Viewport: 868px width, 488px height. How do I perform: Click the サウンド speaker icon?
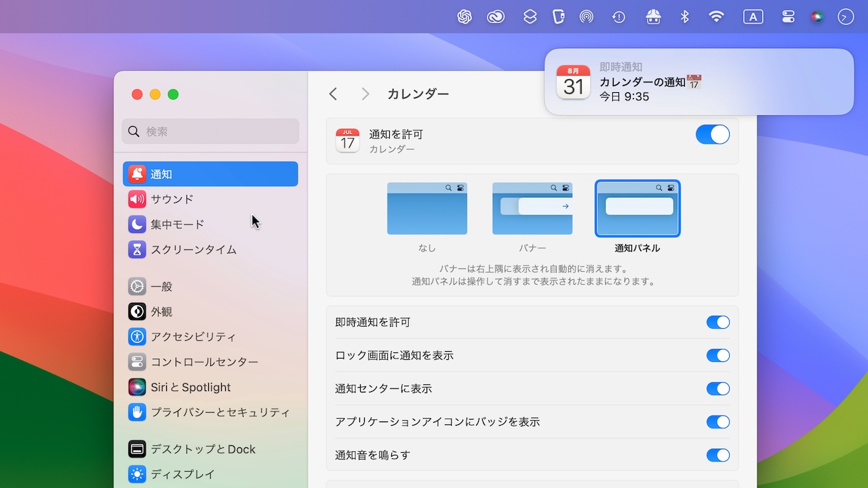pyautogui.click(x=137, y=199)
